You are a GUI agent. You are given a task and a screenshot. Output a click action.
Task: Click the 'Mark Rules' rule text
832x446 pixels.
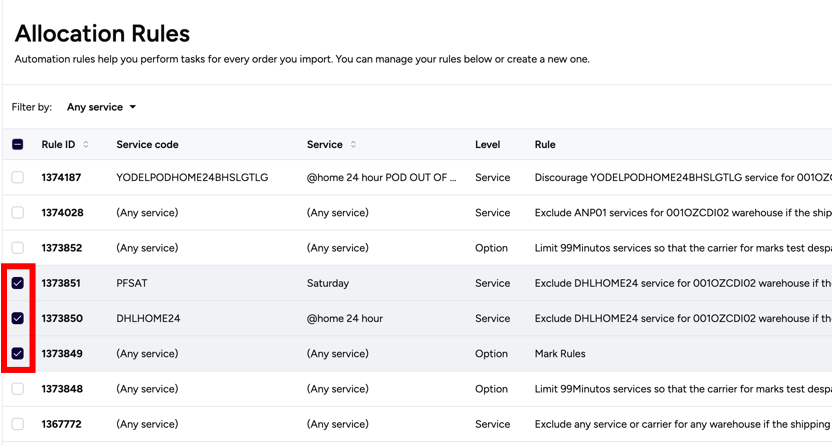560,354
